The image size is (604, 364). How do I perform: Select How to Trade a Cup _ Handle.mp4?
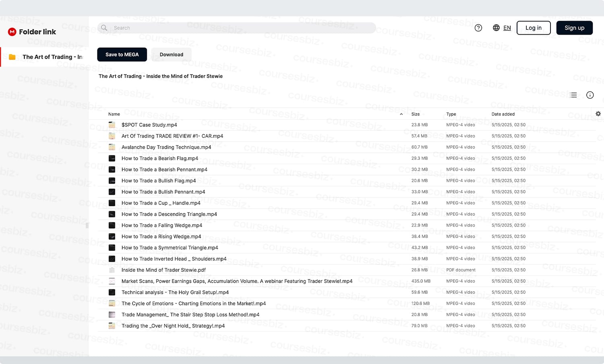pyautogui.click(x=161, y=203)
